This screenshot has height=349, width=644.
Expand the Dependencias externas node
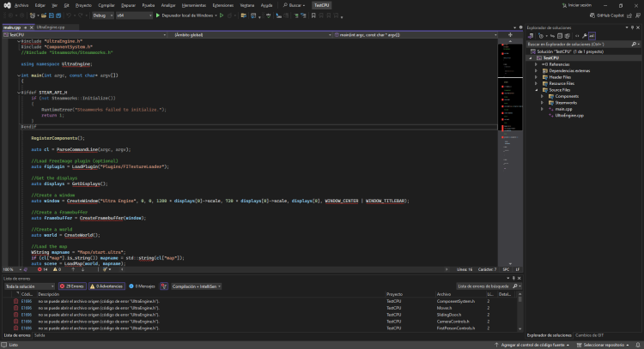coord(536,71)
